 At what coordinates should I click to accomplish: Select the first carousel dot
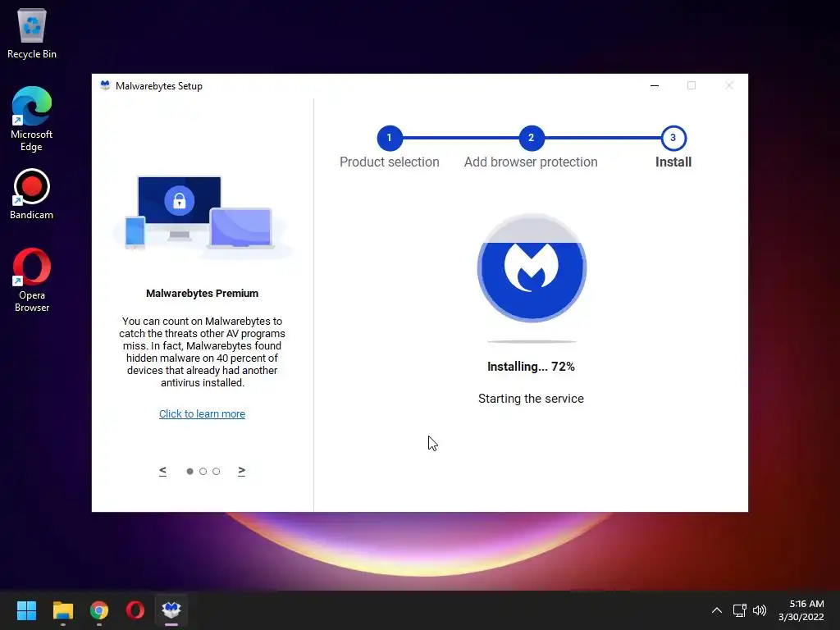(189, 472)
